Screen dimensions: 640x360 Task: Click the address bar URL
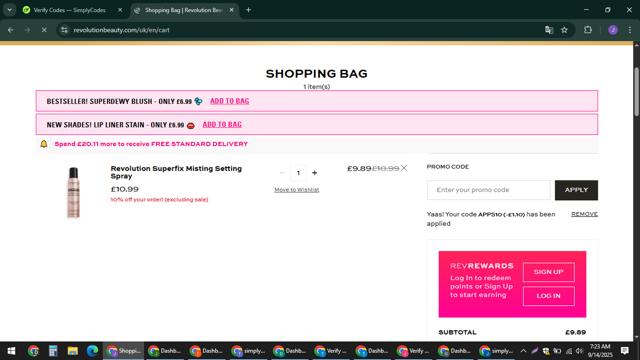click(x=121, y=30)
